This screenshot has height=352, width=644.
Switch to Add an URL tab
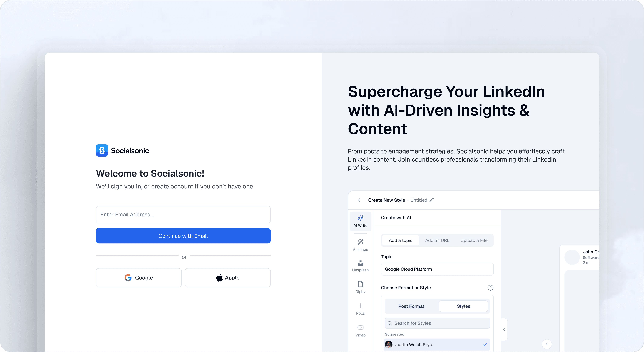pos(437,240)
